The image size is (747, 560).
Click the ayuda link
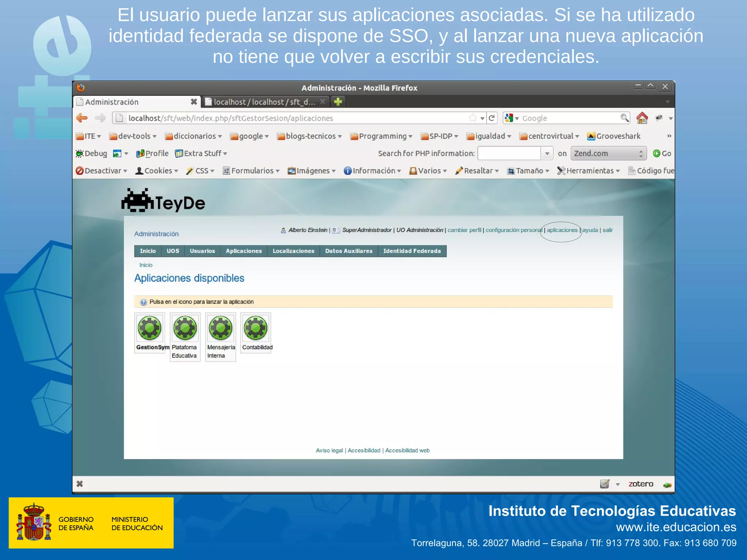tap(590, 230)
